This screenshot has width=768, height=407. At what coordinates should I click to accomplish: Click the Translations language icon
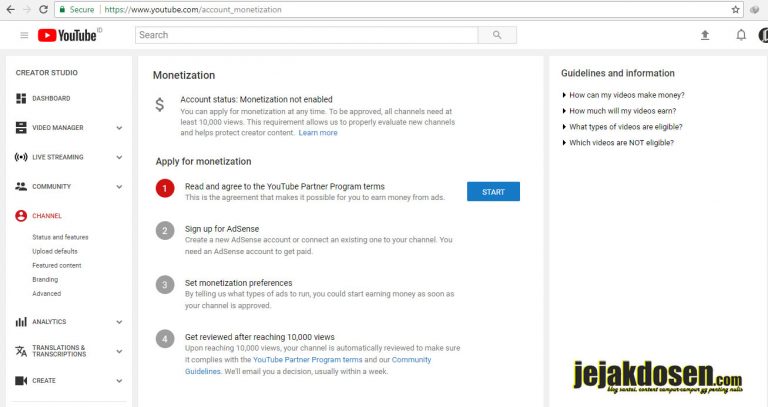tap(21, 351)
